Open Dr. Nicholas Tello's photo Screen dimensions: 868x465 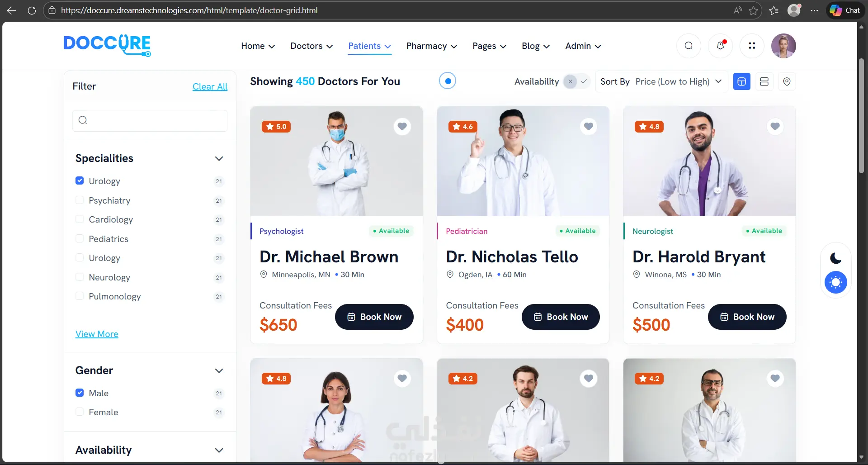tap(523, 161)
